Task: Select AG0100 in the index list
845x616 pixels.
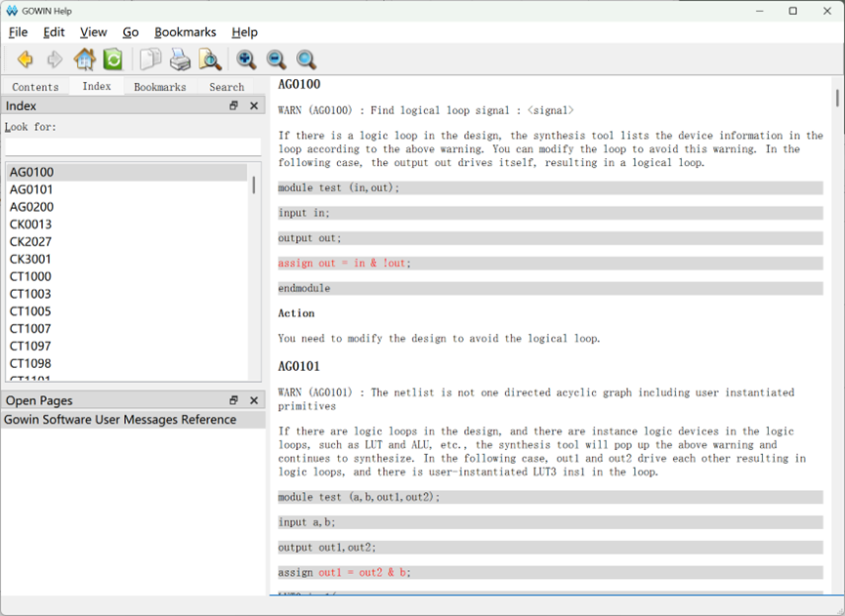Action: coord(127,173)
